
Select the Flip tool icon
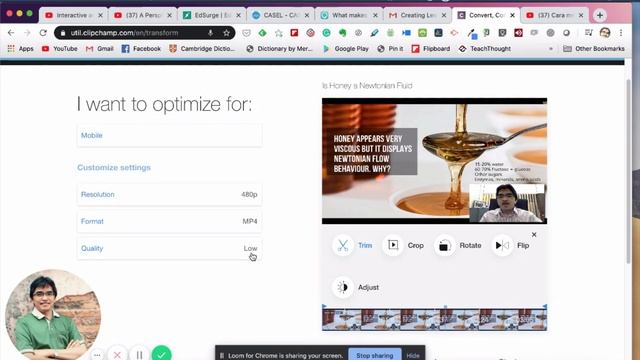point(502,245)
